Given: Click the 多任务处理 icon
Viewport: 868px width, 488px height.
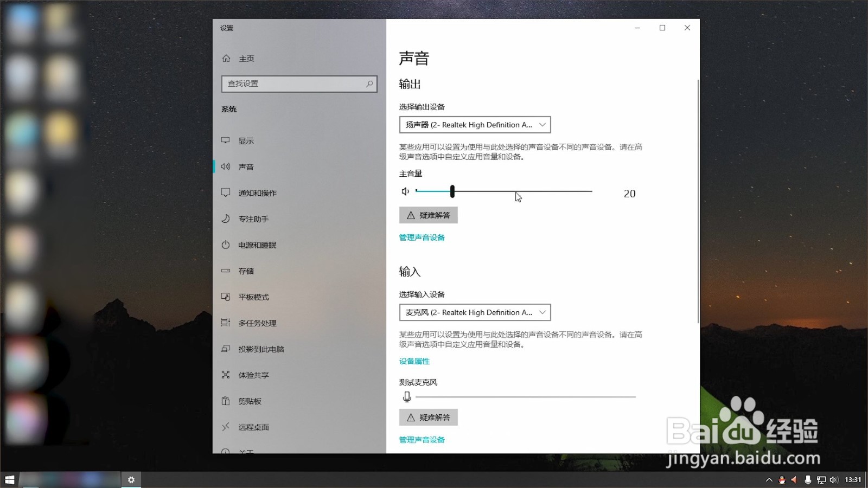Looking at the screenshot, I should 226,323.
